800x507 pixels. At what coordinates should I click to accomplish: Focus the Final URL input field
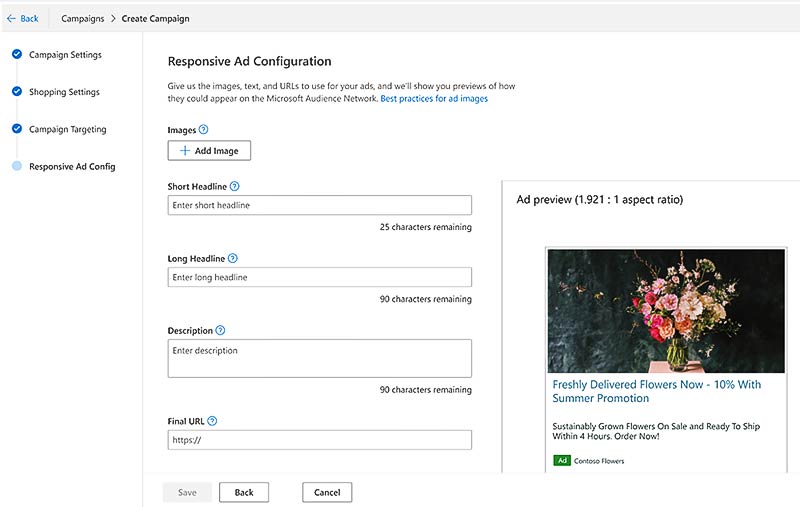pyautogui.click(x=320, y=440)
